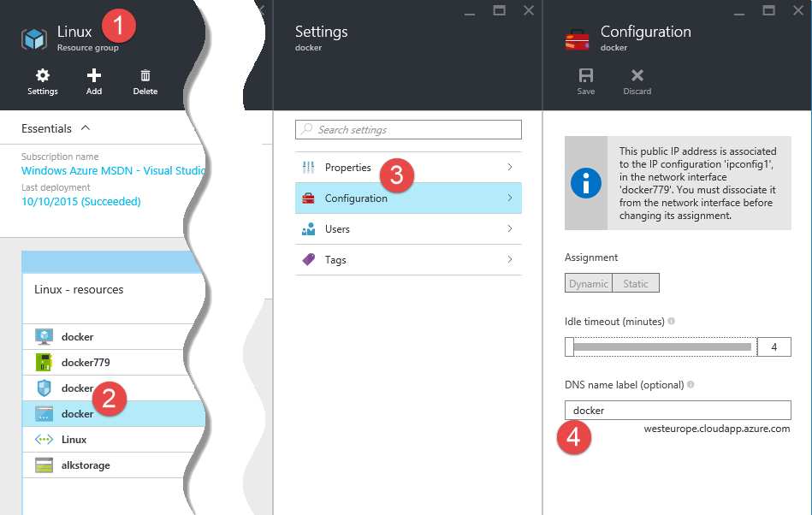This screenshot has width=812, height=515.
Task: Click the Idle timeout slider track
Action: (663, 347)
